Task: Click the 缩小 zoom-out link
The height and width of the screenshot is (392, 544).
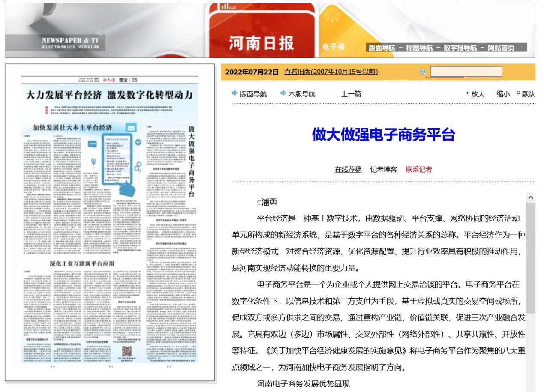Action: (x=503, y=94)
